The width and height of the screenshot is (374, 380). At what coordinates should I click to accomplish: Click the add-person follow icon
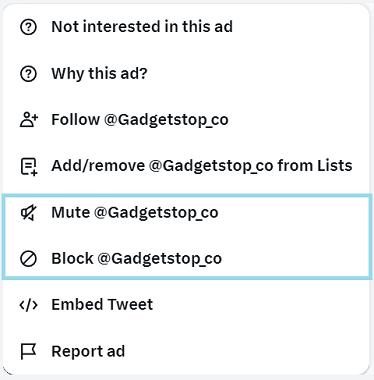pyautogui.click(x=29, y=120)
